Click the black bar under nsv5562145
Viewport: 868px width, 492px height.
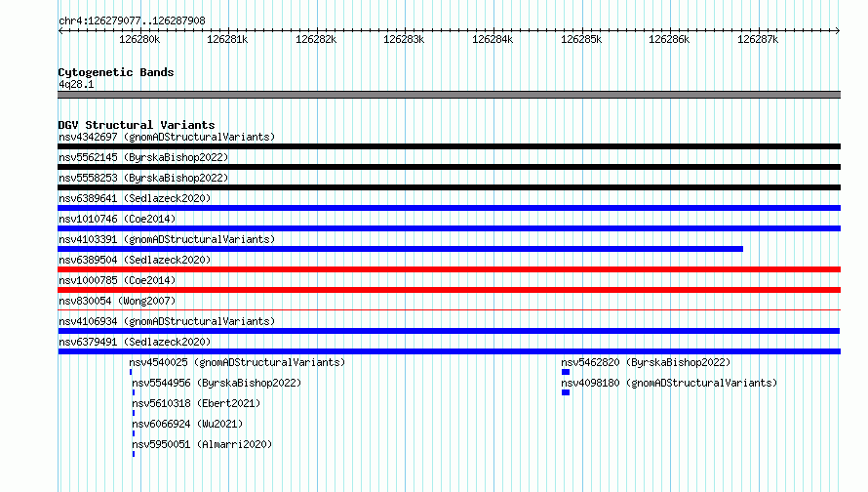tap(449, 167)
